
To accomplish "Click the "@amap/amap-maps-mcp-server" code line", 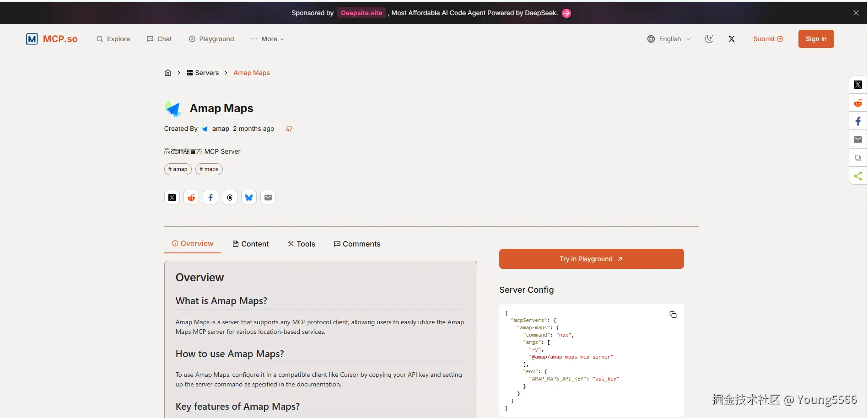I will point(571,357).
